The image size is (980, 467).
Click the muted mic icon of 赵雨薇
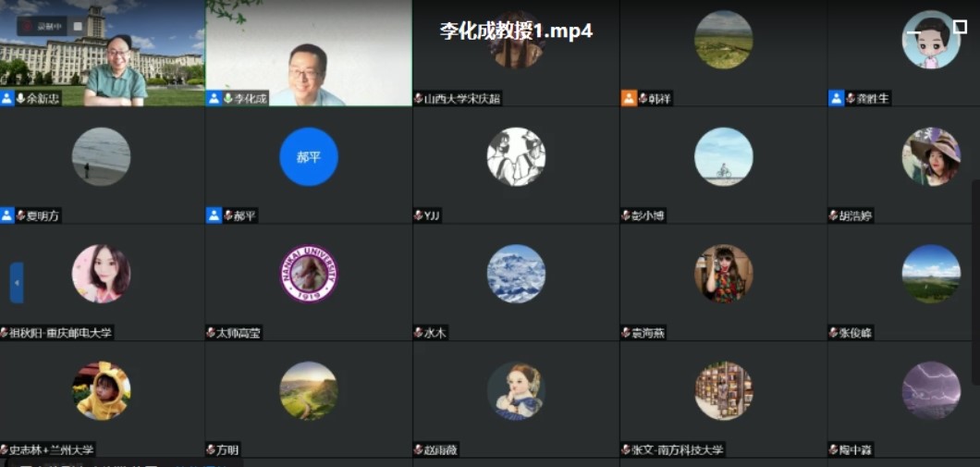(x=418, y=449)
